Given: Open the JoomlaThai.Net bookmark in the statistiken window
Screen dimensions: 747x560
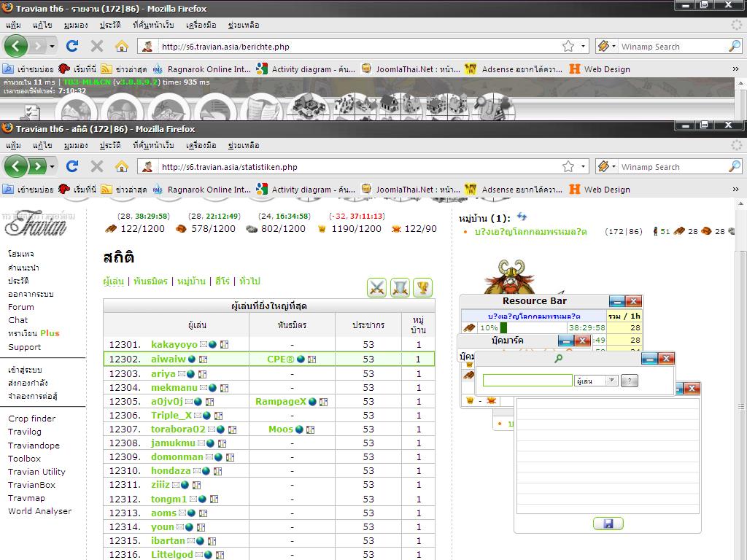Looking at the screenshot, I should coord(411,189).
